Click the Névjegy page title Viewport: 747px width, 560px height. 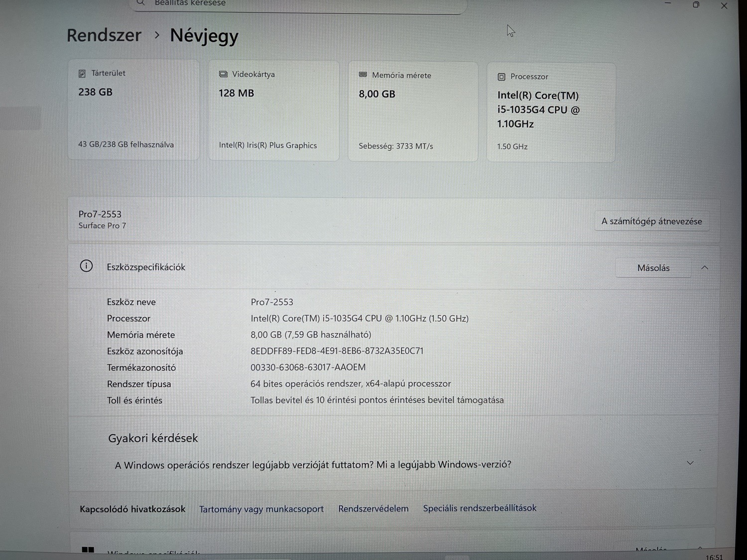204,35
